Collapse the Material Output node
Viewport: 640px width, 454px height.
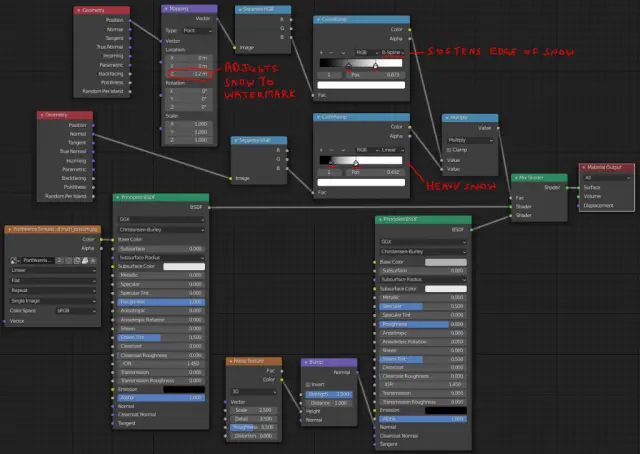point(584,167)
